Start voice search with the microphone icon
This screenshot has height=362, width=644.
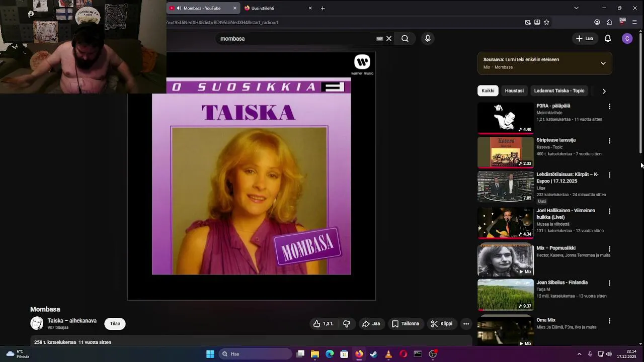tap(428, 39)
